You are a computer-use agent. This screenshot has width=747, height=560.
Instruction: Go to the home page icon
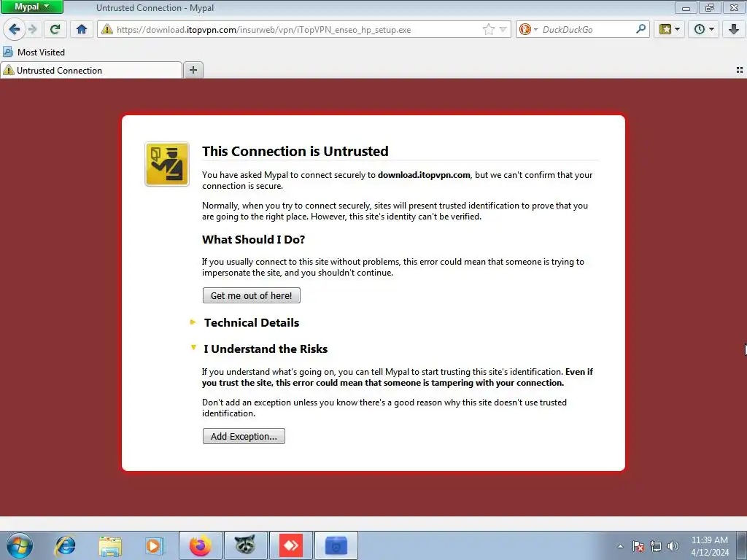click(x=82, y=29)
